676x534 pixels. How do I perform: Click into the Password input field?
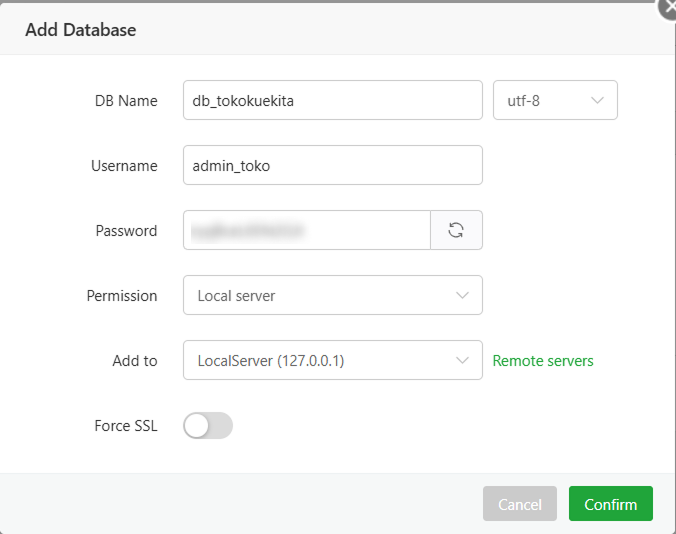[307, 230]
